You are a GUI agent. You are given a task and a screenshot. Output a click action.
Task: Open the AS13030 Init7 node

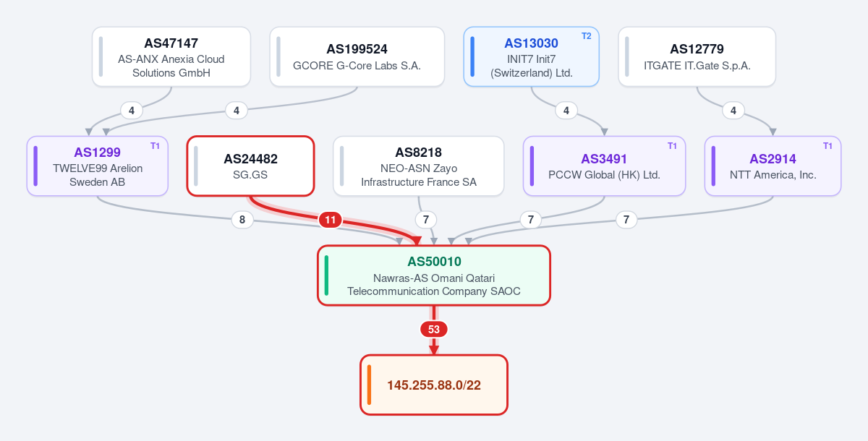(531, 57)
